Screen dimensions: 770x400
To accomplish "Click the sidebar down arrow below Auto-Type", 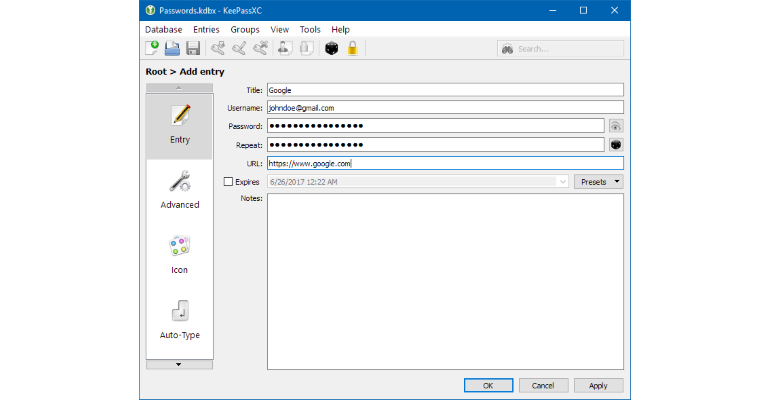I will 179,365.
